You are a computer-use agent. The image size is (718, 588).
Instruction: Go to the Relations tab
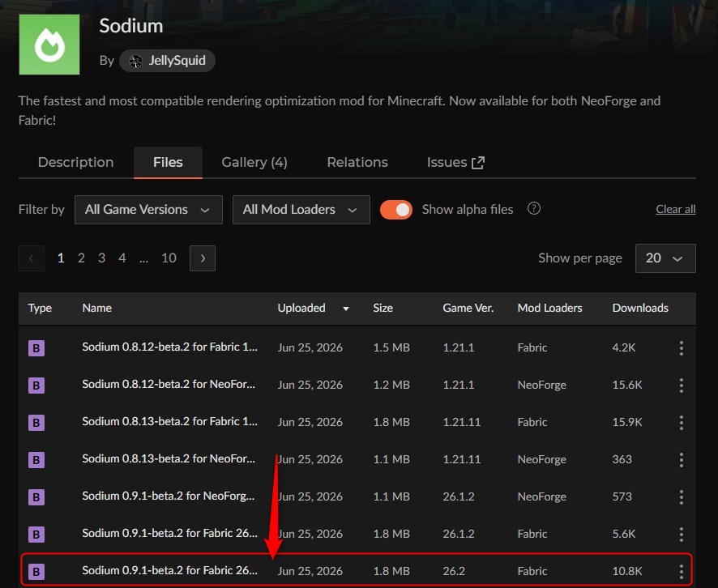pos(357,162)
